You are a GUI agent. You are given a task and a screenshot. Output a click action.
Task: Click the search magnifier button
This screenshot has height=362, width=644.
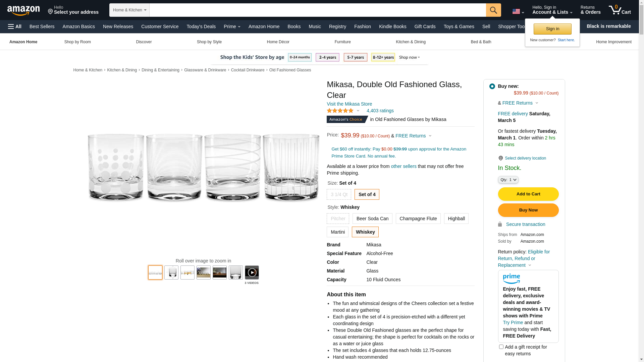[493, 10]
